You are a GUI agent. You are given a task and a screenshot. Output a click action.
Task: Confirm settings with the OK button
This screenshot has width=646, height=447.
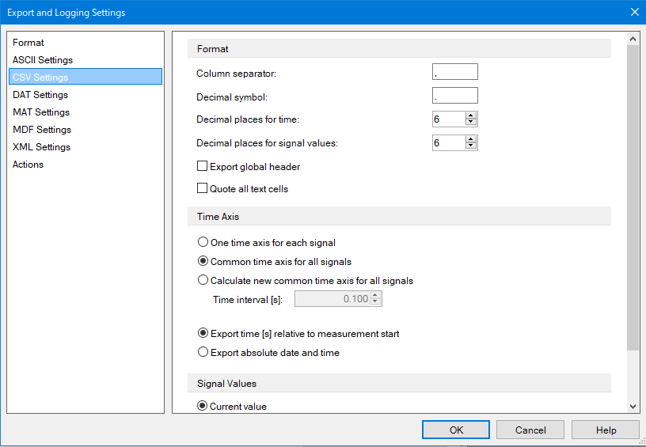456,430
